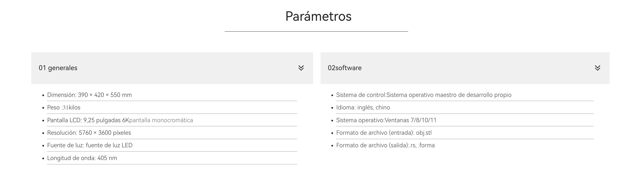
Task: Select the Dimensión 390 × 420 × 550 mm item
Action: tap(89, 95)
